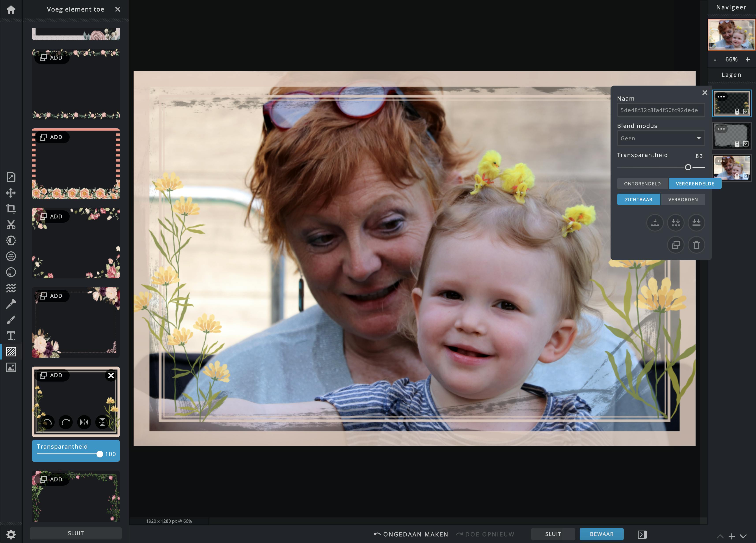This screenshot has width=756, height=543.
Task: Close the Voeg element toe panel
Action: 118,9
